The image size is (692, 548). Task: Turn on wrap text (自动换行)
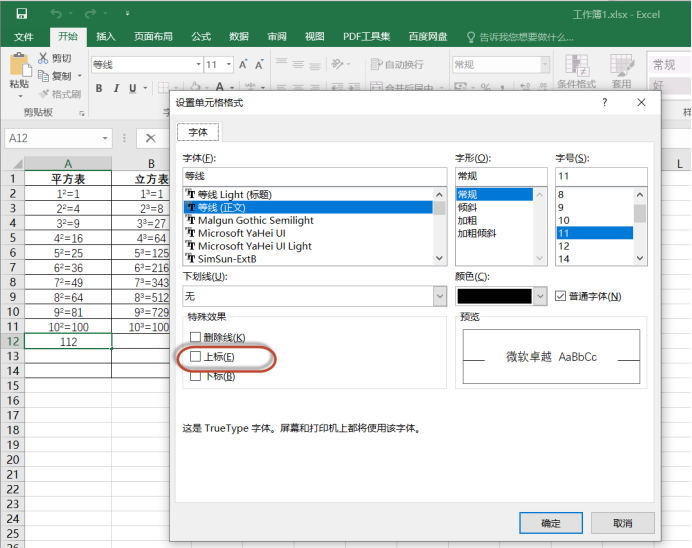click(397, 65)
